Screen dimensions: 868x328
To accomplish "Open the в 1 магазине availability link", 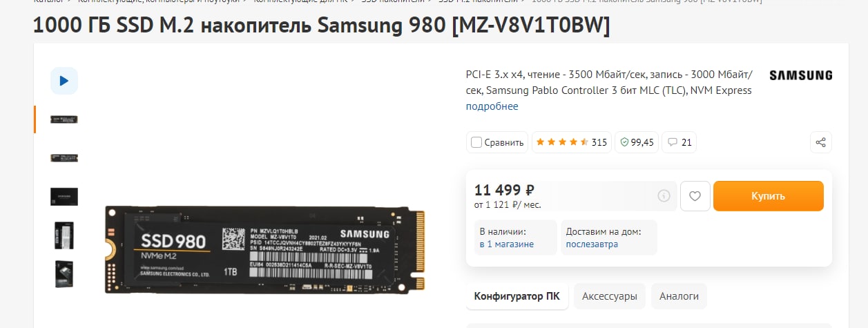I will (507, 244).
